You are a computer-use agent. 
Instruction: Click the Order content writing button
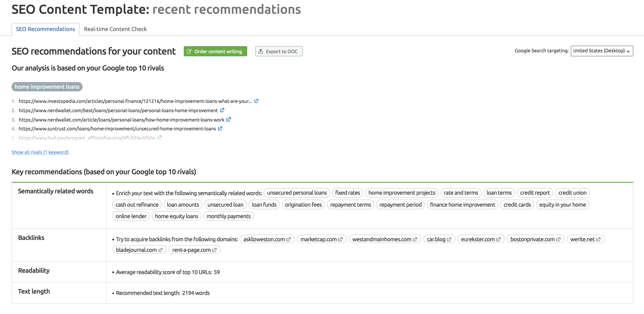point(215,51)
